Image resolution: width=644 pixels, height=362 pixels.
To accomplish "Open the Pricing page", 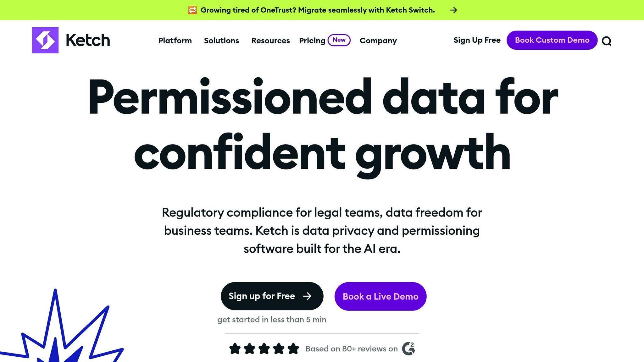I will (x=312, y=41).
